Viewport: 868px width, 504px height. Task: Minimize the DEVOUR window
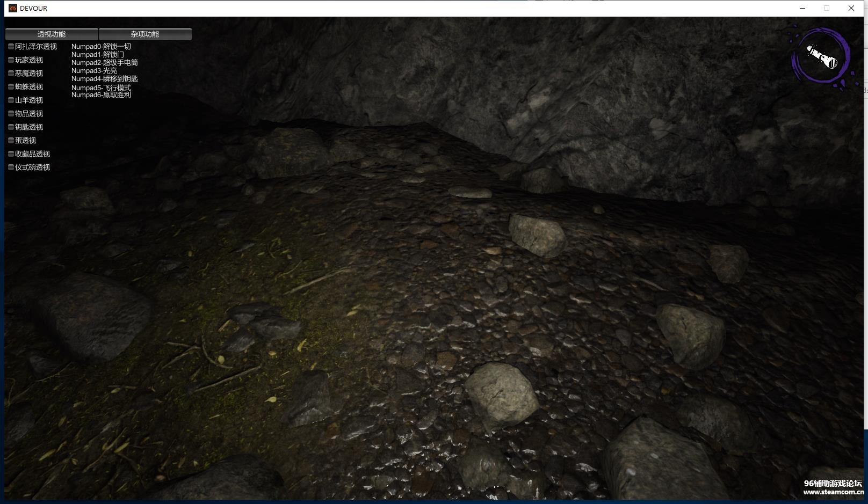tap(802, 8)
